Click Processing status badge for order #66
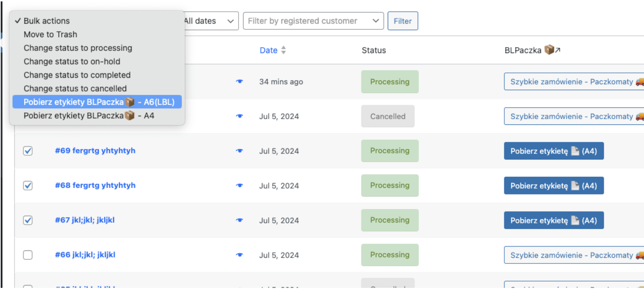The image size is (644, 290). (x=390, y=255)
